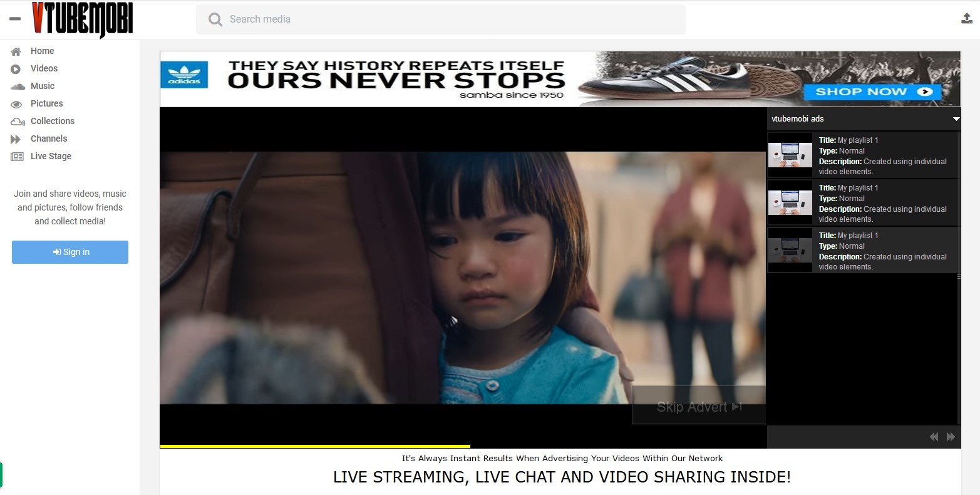Click the Search media input field

(x=441, y=19)
